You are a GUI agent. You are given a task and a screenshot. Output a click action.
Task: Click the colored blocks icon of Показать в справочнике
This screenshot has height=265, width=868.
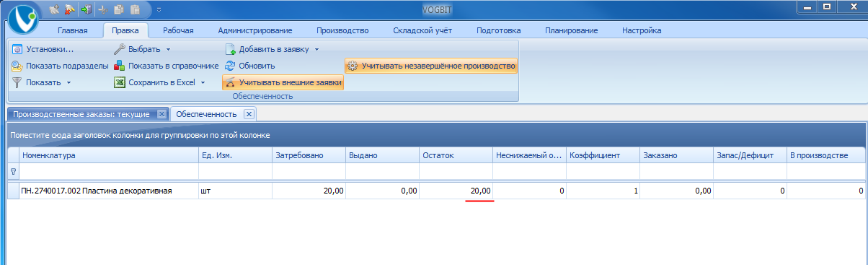click(x=120, y=66)
